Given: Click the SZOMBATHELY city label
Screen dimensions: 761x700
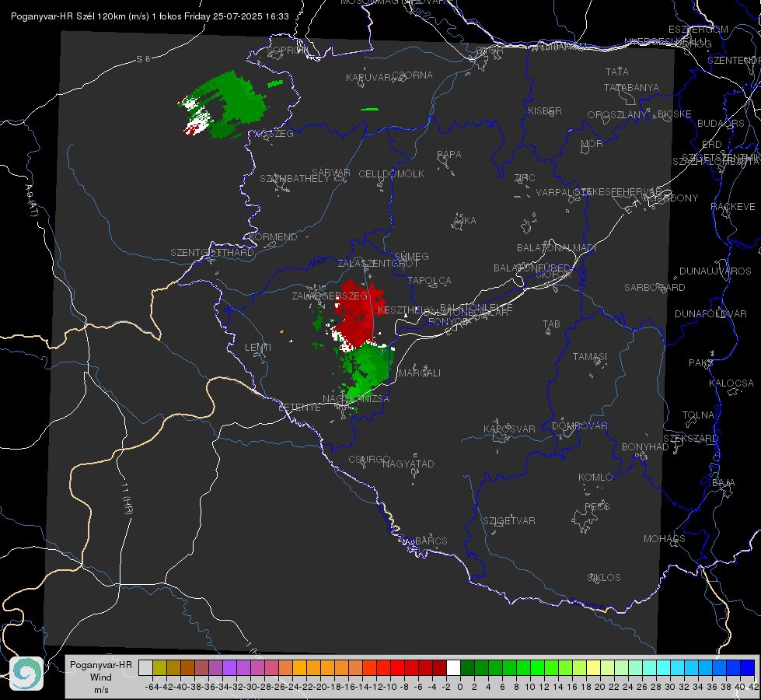Looking at the screenshot, I should click(295, 178).
